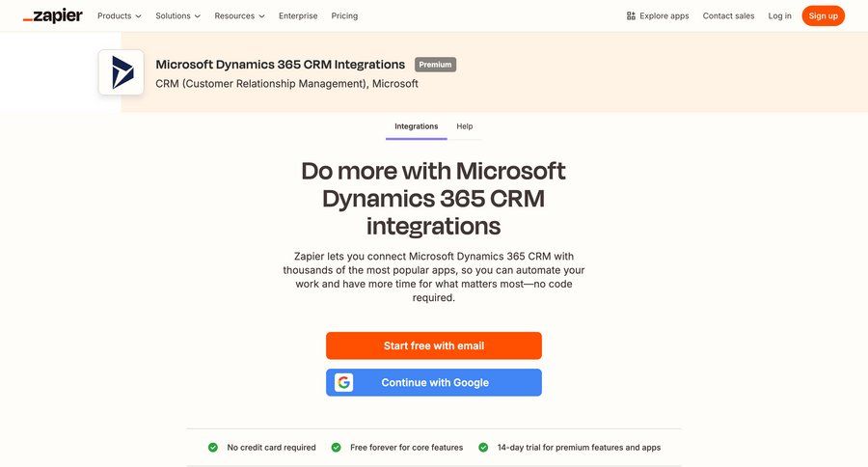868x467 pixels.
Task: Click Continue with Google button
Action: tap(434, 382)
